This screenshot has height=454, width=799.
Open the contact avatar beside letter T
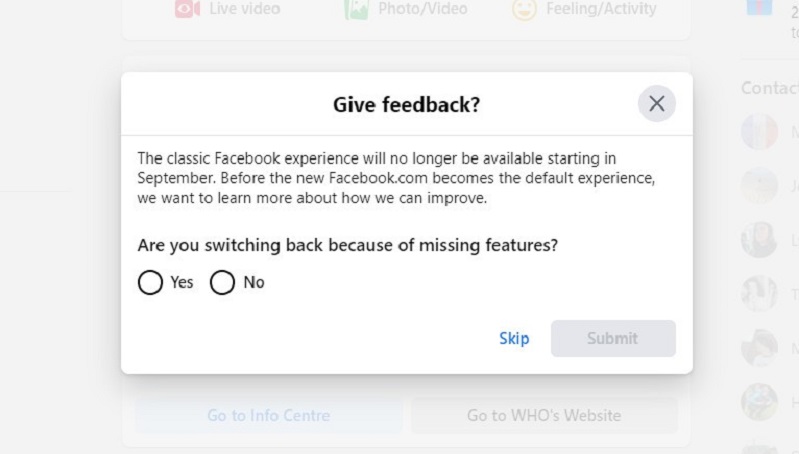point(759,294)
